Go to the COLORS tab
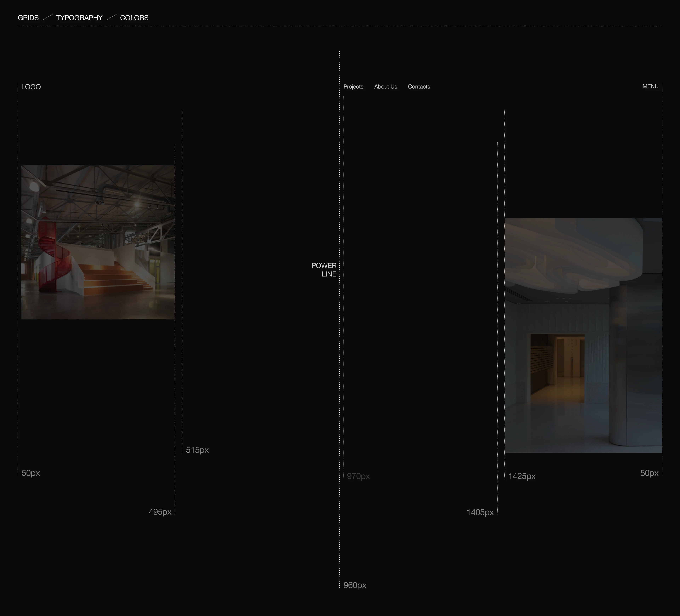 [134, 18]
